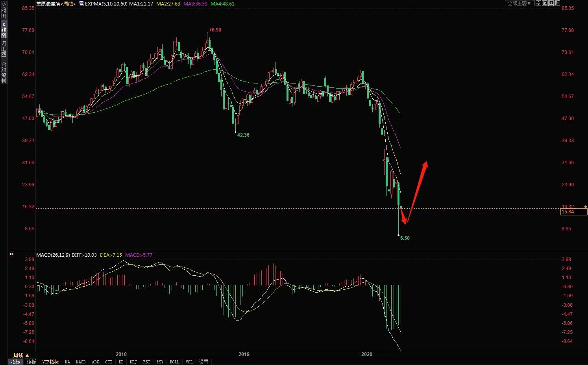Apply the ADX indicator
588x365 pixels.
click(x=95, y=362)
